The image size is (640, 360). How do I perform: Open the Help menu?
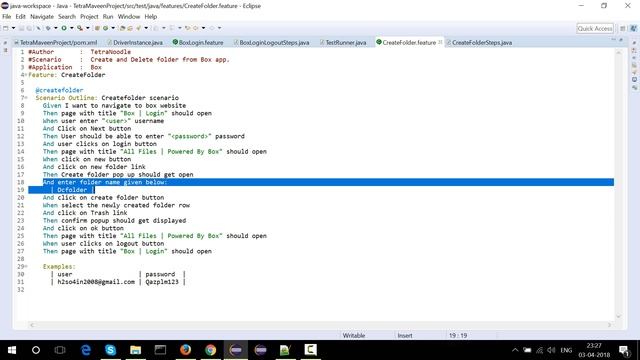click(151, 17)
